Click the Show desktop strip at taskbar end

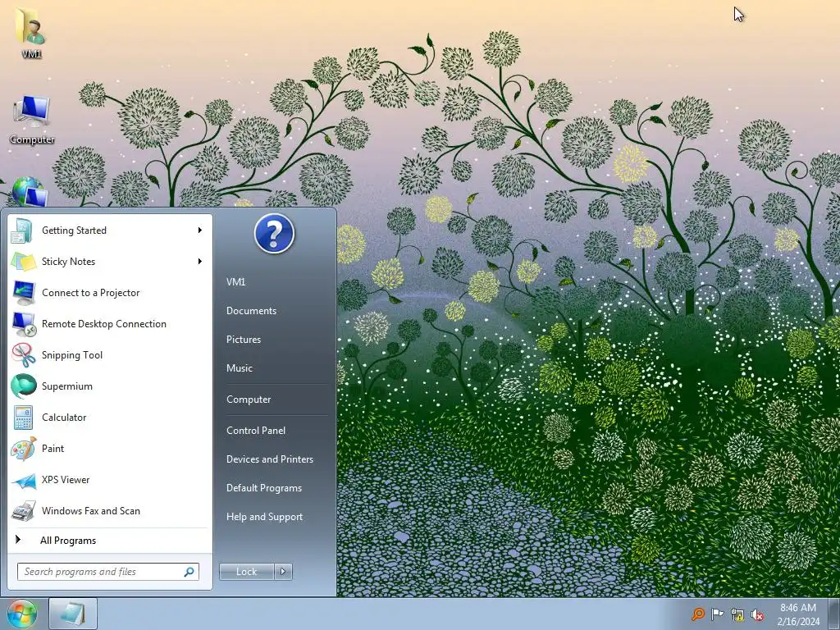(x=834, y=614)
